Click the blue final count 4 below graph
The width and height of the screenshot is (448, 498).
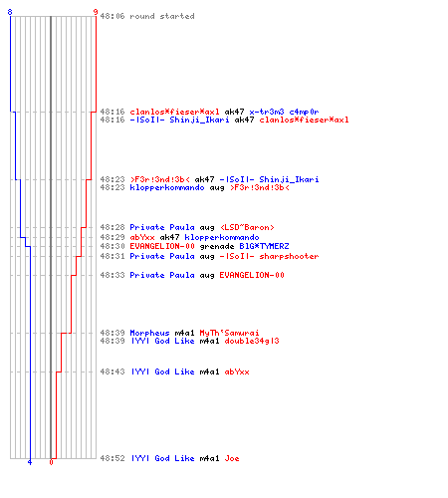click(30, 462)
